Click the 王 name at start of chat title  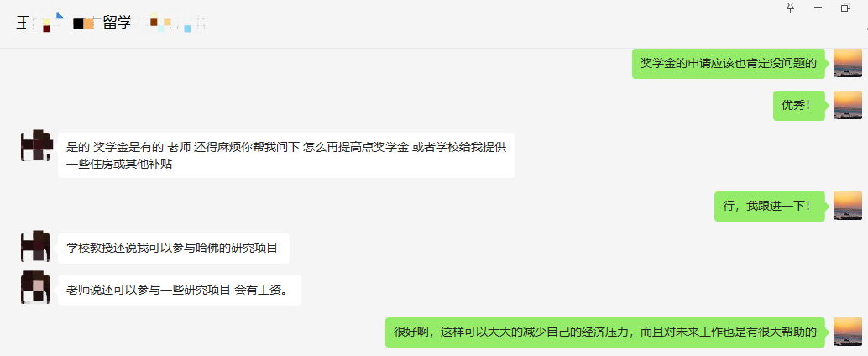coord(23,24)
